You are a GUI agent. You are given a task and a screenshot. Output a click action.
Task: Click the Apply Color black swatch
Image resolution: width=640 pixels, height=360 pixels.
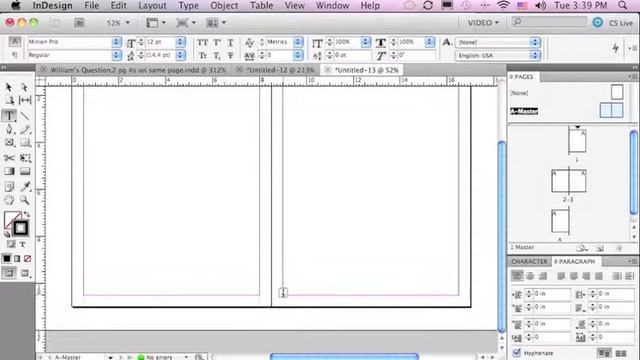pos(7,259)
